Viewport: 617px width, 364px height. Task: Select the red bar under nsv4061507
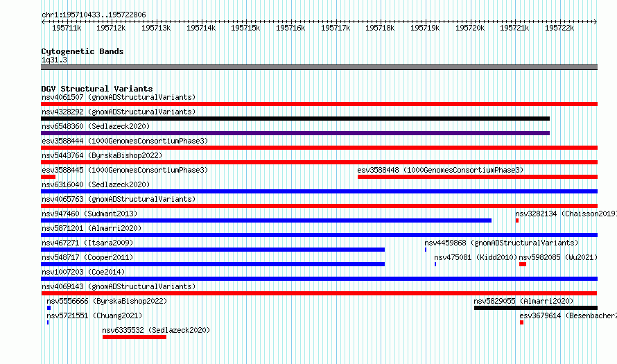tap(319, 104)
